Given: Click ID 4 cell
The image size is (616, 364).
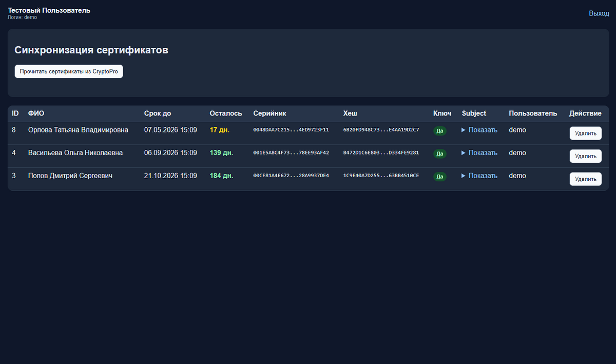Looking at the screenshot, I should 14,152.
